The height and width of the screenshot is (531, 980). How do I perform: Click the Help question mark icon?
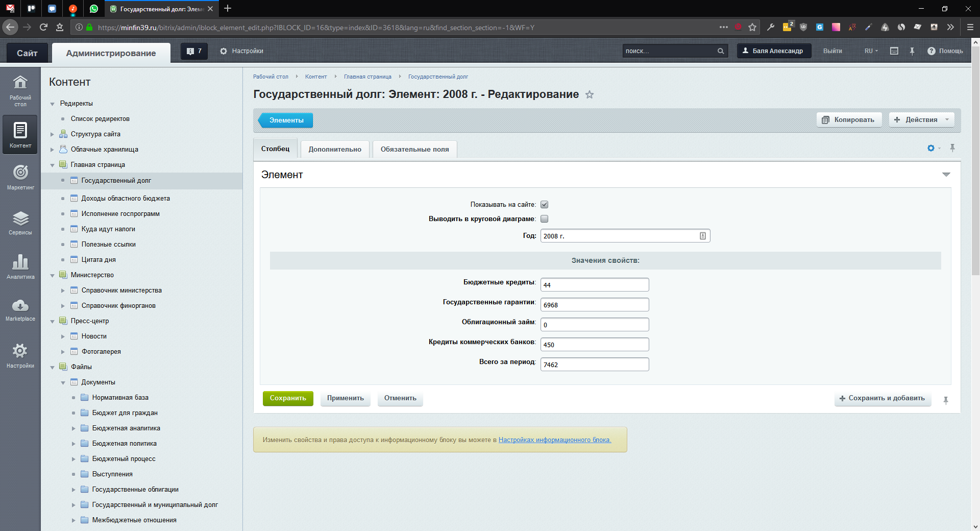coord(932,51)
